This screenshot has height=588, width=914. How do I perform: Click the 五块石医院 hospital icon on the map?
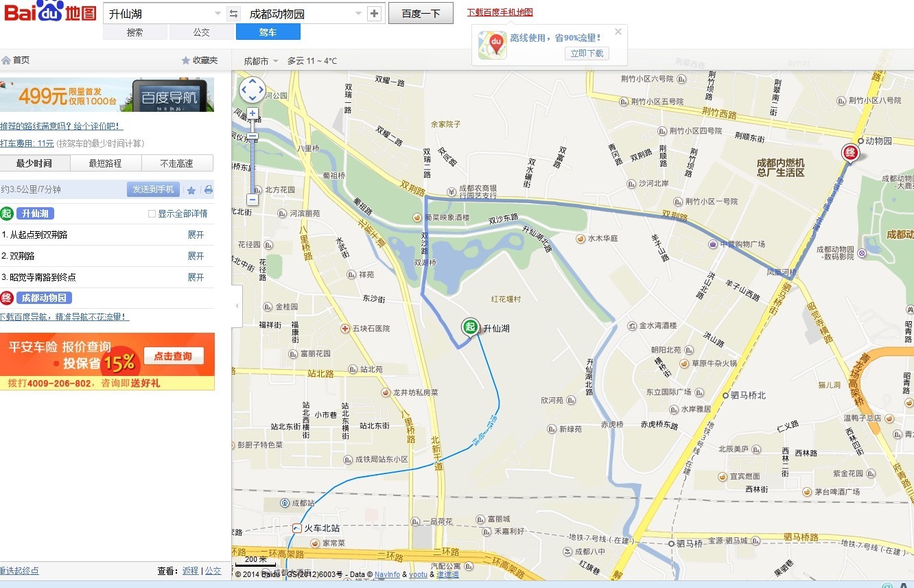pyautogui.click(x=345, y=329)
